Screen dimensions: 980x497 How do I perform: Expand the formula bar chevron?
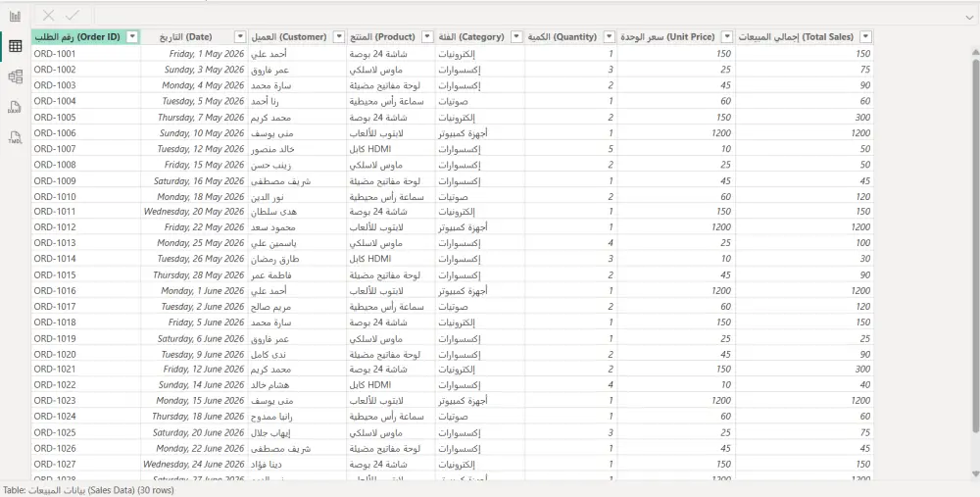tap(969, 17)
